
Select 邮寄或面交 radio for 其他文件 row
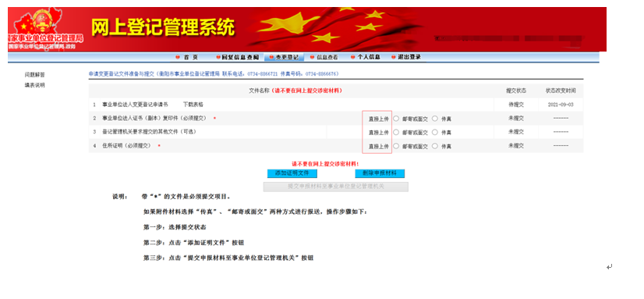pos(396,133)
